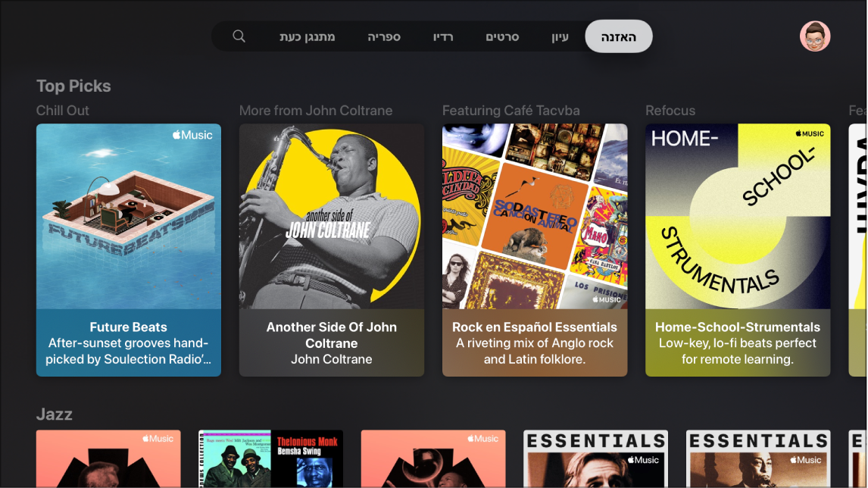Click the Featuring Café Tacvba label
The image size is (868, 488).
click(x=511, y=110)
